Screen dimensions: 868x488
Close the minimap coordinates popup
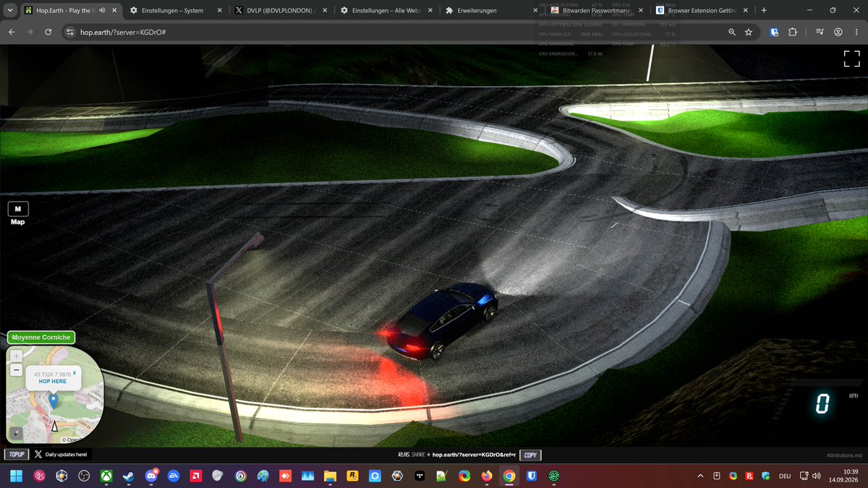(x=74, y=372)
